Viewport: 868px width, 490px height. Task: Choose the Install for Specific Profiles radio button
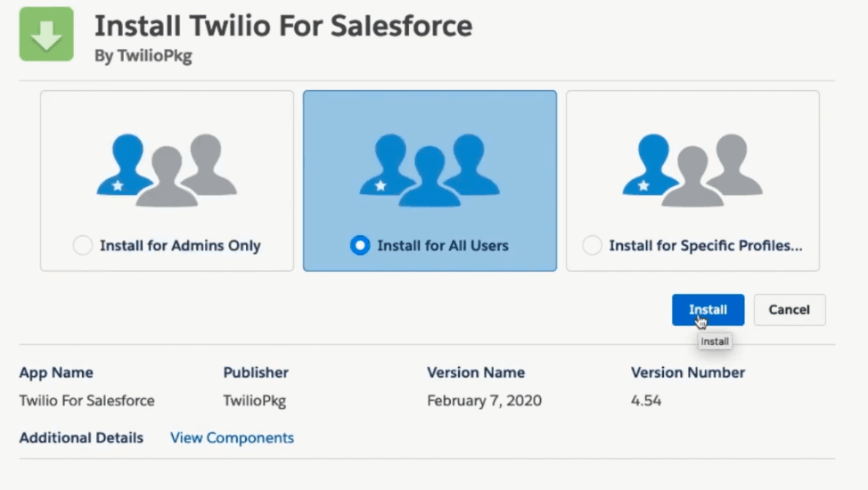coord(592,245)
